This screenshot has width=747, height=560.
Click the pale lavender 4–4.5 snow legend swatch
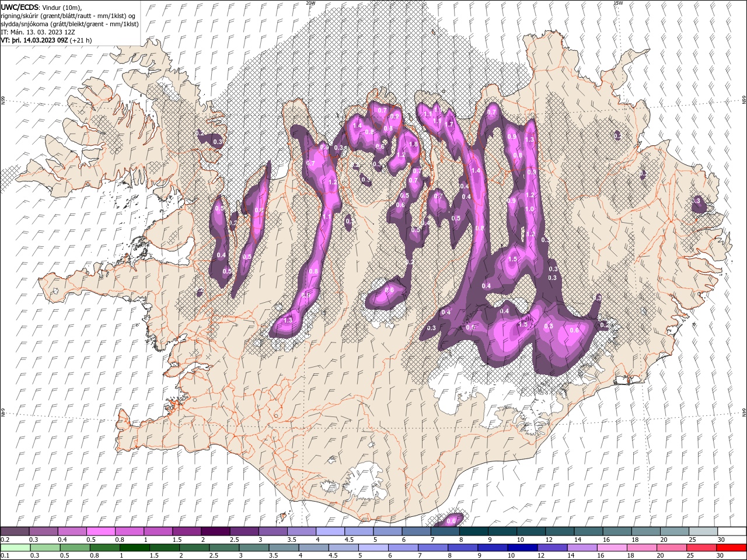[330, 531]
